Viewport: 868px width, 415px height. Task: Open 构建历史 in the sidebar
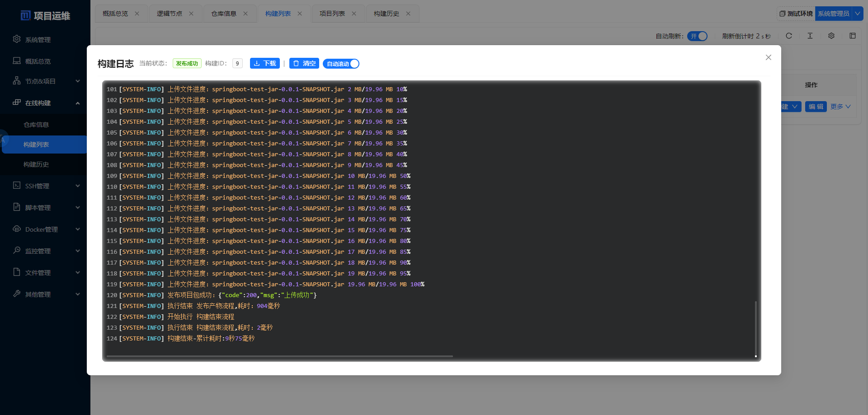click(x=36, y=164)
